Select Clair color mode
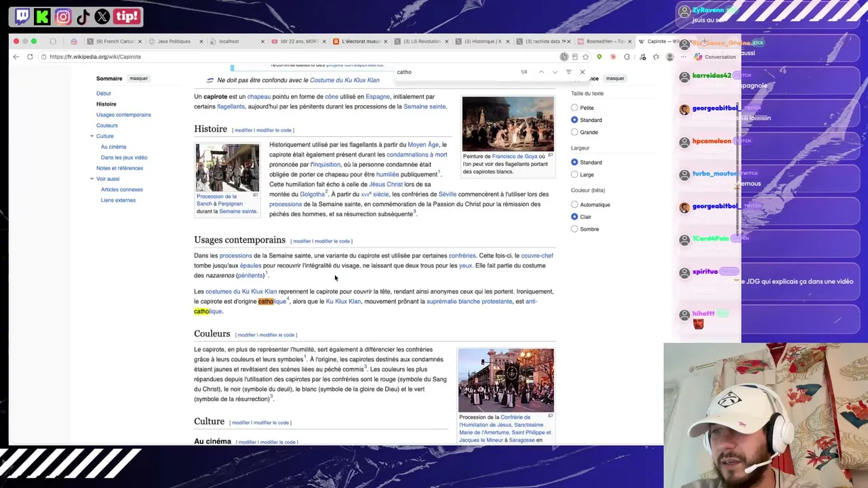 tap(574, 217)
